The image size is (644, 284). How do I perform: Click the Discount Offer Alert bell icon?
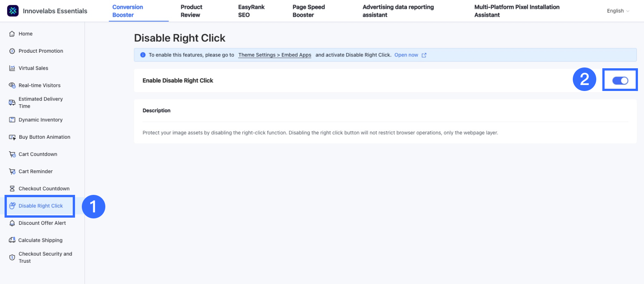12,223
